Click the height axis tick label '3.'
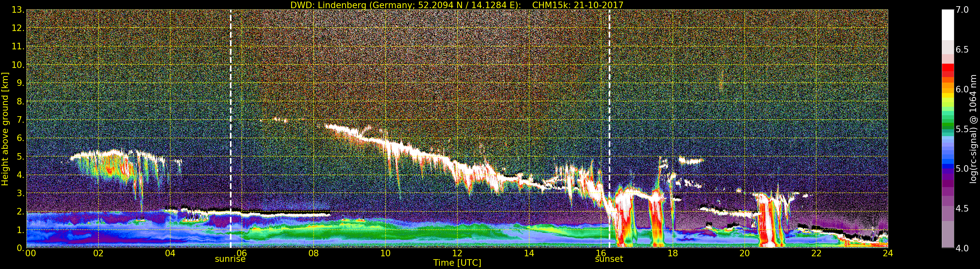980x269 pixels. pos(20,193)
